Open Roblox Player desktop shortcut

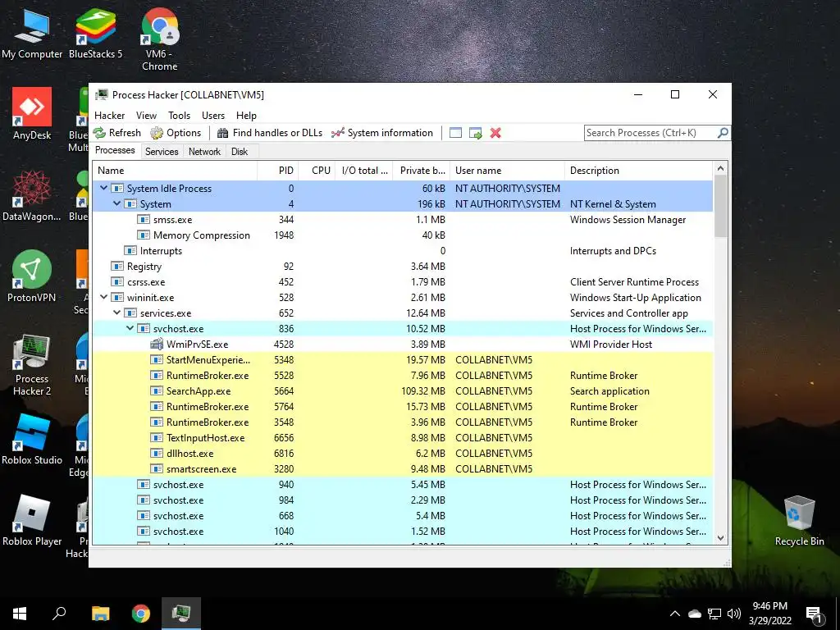tap(32, 521)
